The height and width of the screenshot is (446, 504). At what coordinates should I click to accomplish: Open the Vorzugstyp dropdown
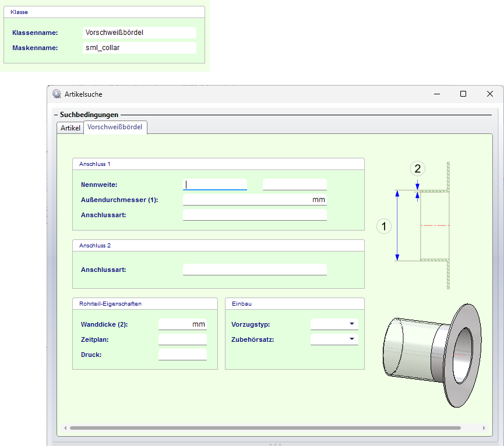tap(334, 324)
